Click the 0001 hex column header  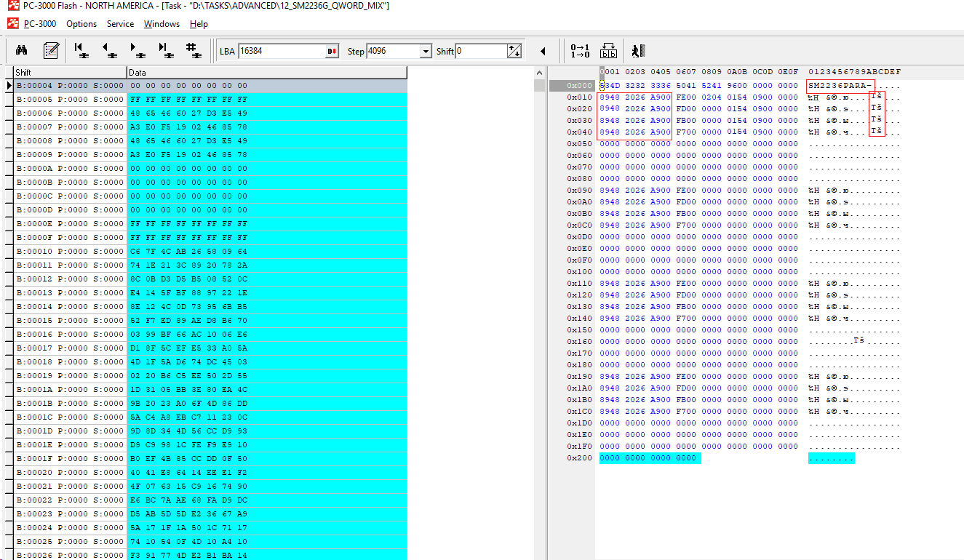pyautogui.click(x=610, y=72)
